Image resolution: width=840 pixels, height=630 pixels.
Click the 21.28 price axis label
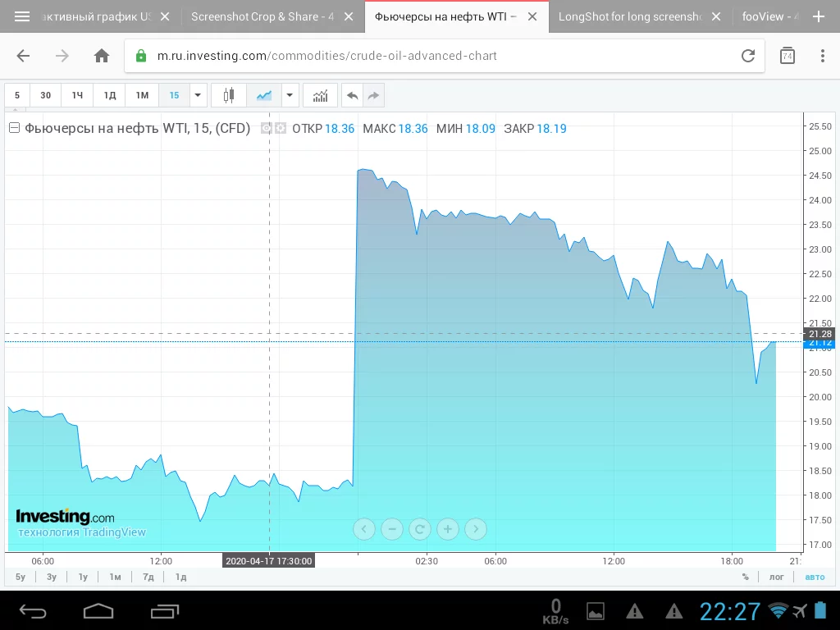point(819,334)
